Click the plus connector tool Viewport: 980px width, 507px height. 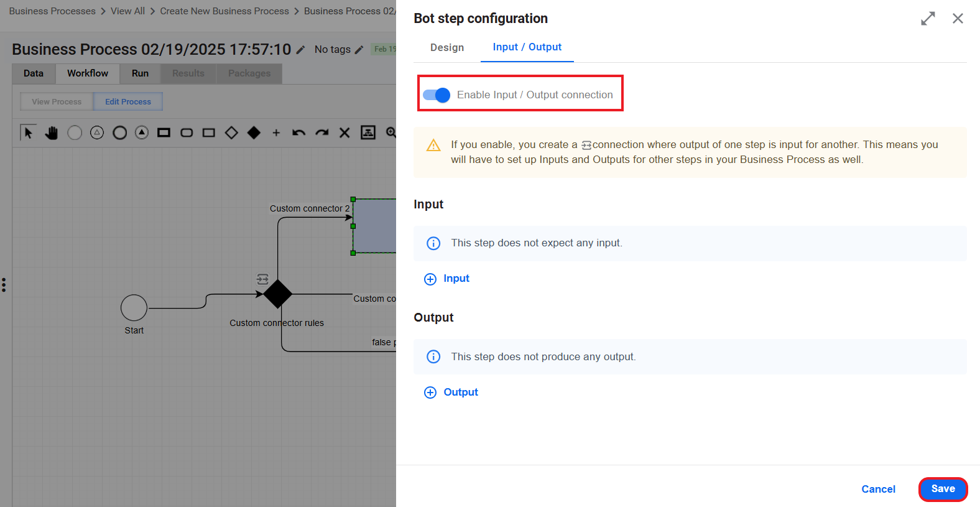click(x=276, y=133)
